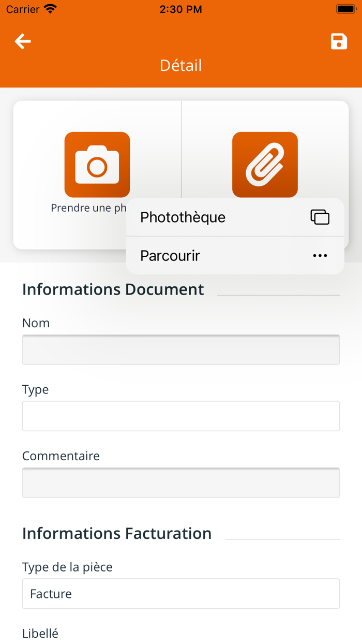This screenshot has height=644, width=362.
Task: Click into the Commentaire field
Action: (181, 482)
